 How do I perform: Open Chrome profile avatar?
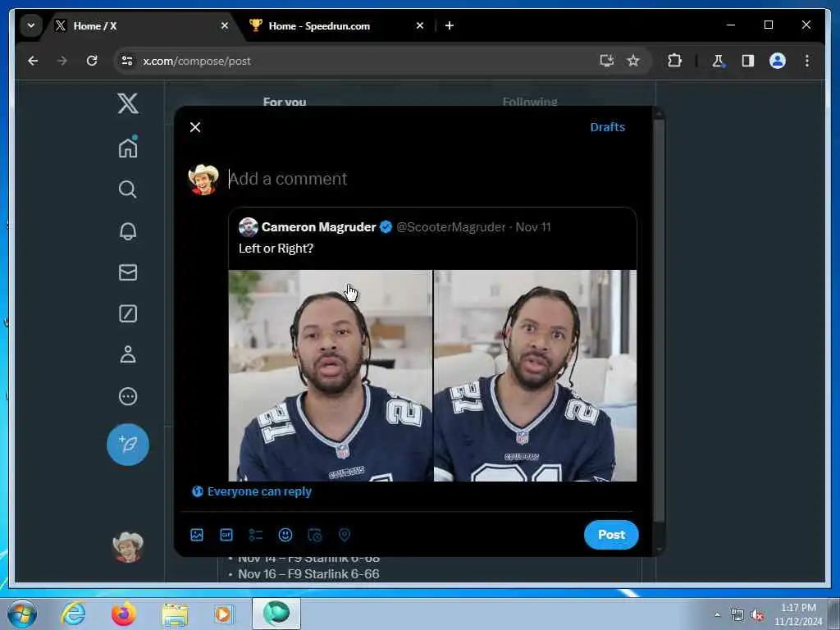point(778,61)
